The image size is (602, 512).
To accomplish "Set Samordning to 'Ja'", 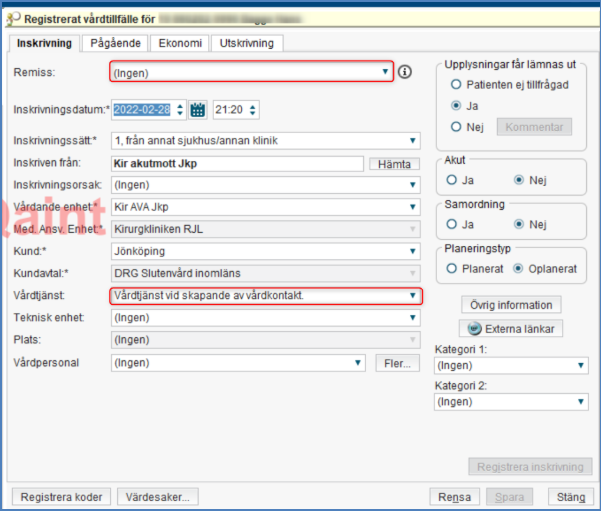I will coord(453,224).
